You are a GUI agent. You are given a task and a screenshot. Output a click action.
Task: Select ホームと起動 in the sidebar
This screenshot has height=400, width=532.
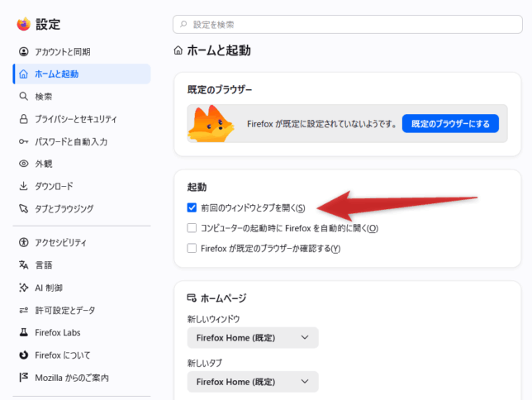[82, 74]
